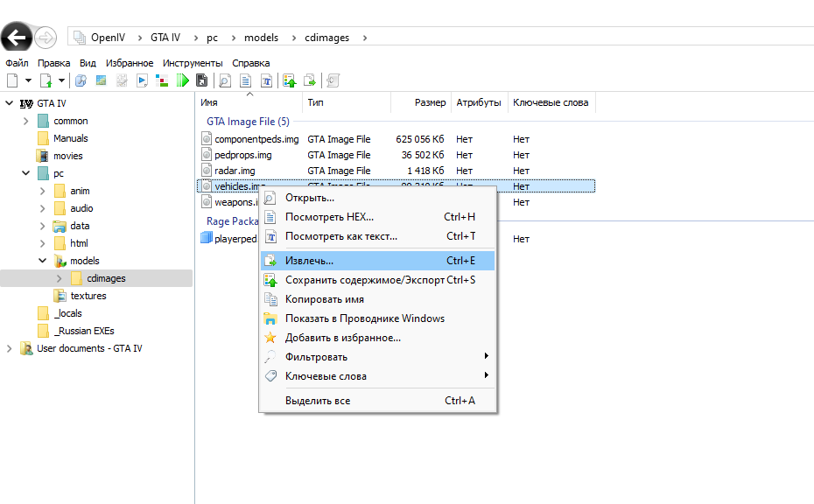Click the green striped play arrow toolbar icon
The height and width of the screenshot is (504, 814).
(182, 80)
